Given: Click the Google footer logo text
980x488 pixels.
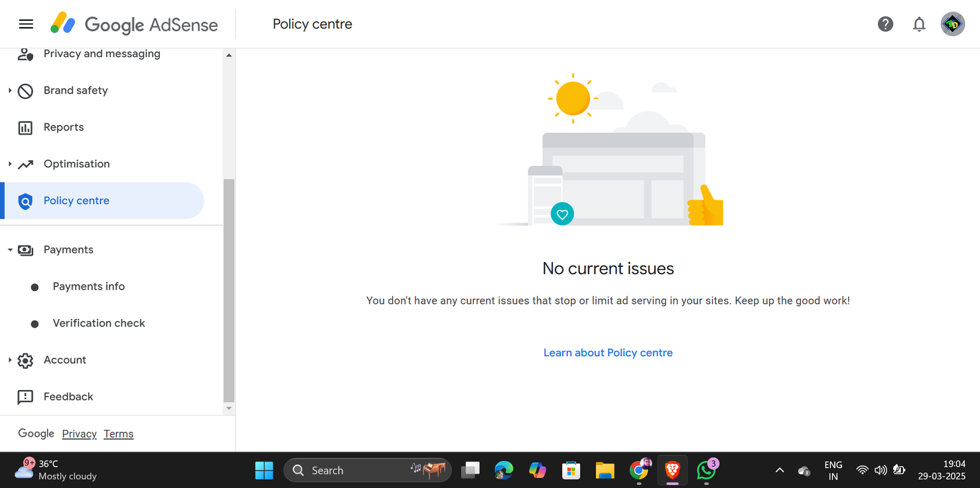Looking at the screenshot, I should pos(36,434).
